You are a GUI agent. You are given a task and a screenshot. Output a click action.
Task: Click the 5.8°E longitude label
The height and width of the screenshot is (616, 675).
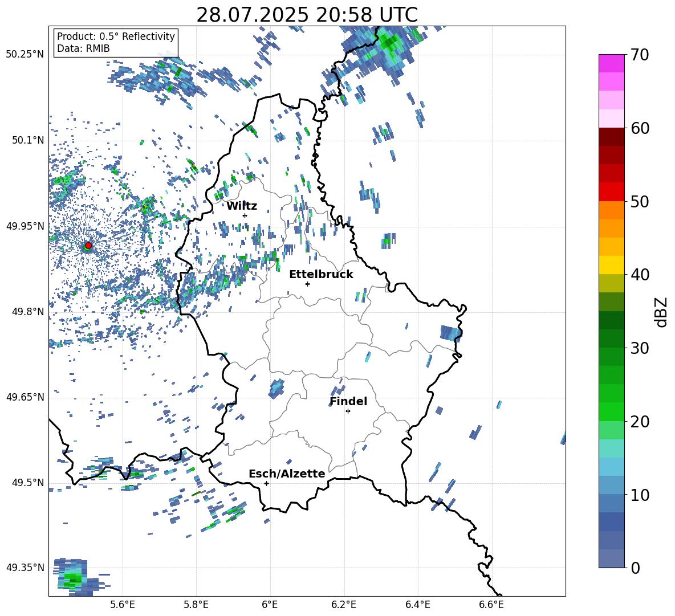pyautogui.click(x=196, y=605)
